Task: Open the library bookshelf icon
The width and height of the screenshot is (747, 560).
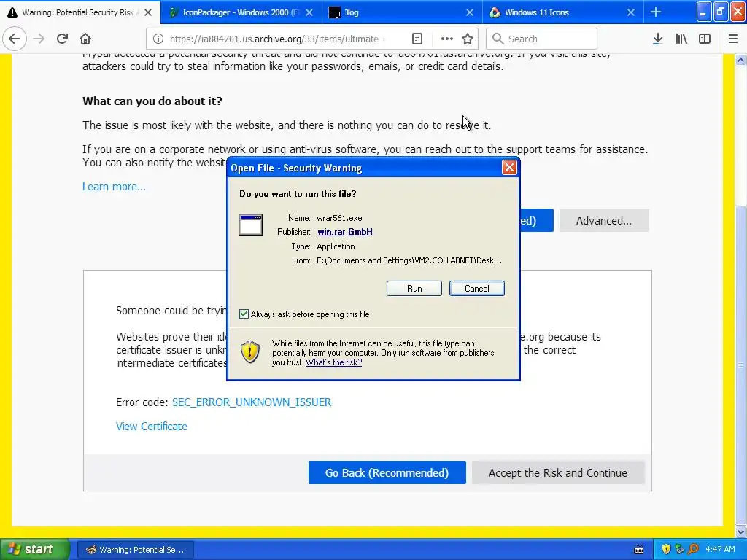Action: tap(681, 39)
